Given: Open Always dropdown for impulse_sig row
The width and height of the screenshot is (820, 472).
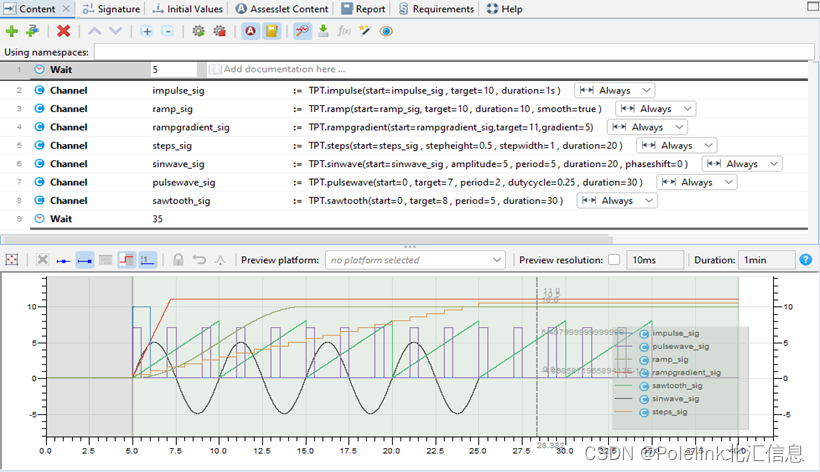Looking at the screenshot, I should (x=615, y=90).
